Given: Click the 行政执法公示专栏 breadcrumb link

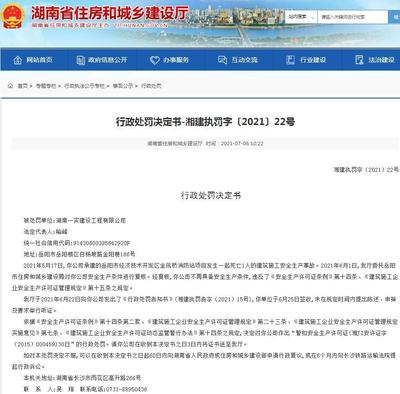Looking at the screenshot, I should coord(84,86).
